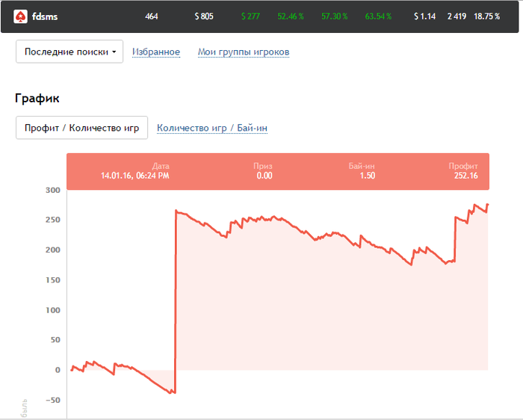Viewport: 523px width, 420px height.
Task: Click the green $ 277 profit value
Action: point(250,16)
